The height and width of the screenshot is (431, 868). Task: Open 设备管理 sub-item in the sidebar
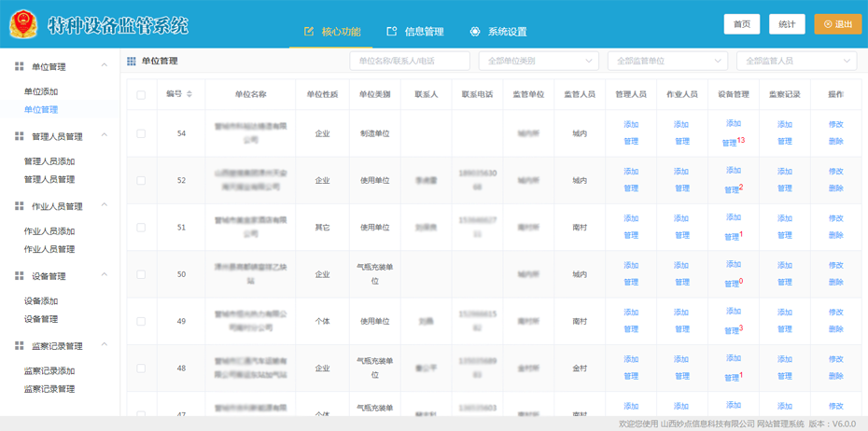tap(41, 319)
